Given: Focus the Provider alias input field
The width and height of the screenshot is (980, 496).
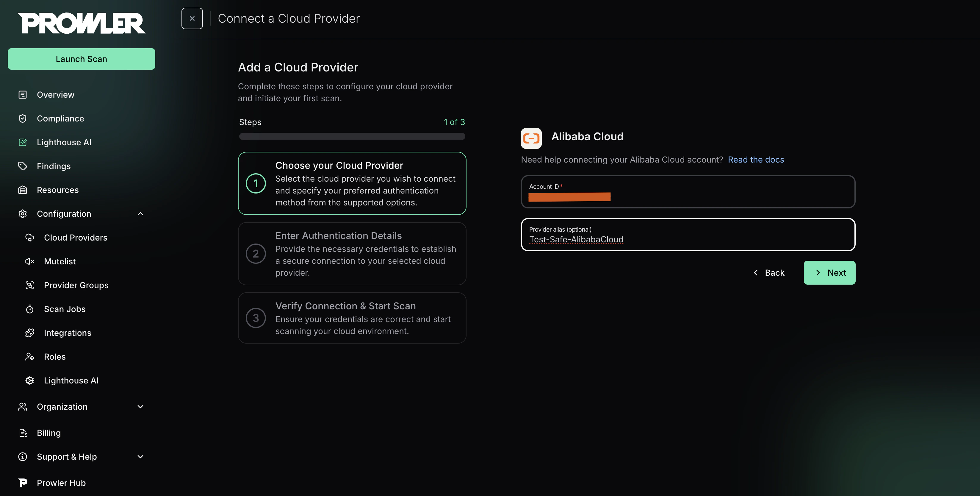Looking at the screenshot, I should (688, 239).
